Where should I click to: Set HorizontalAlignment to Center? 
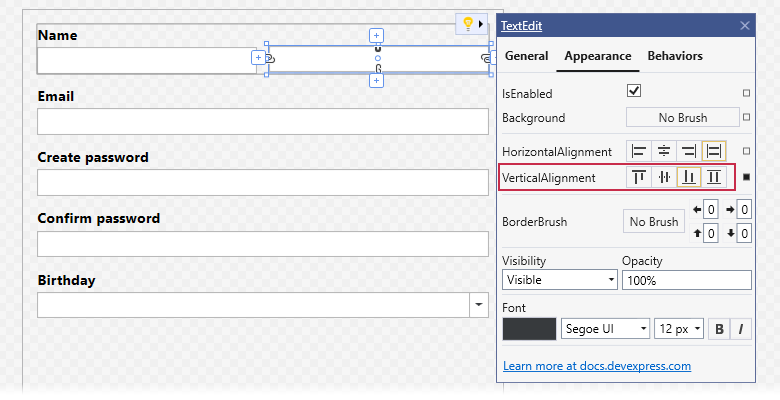(x=664, y=151)
